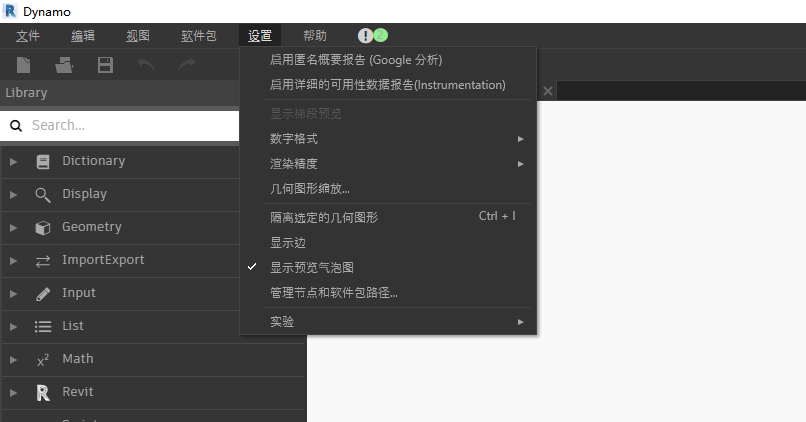The width and height of the screenshot is (806, 422).
Task: Expand the Input category arrow
Action: coord(13,294)
